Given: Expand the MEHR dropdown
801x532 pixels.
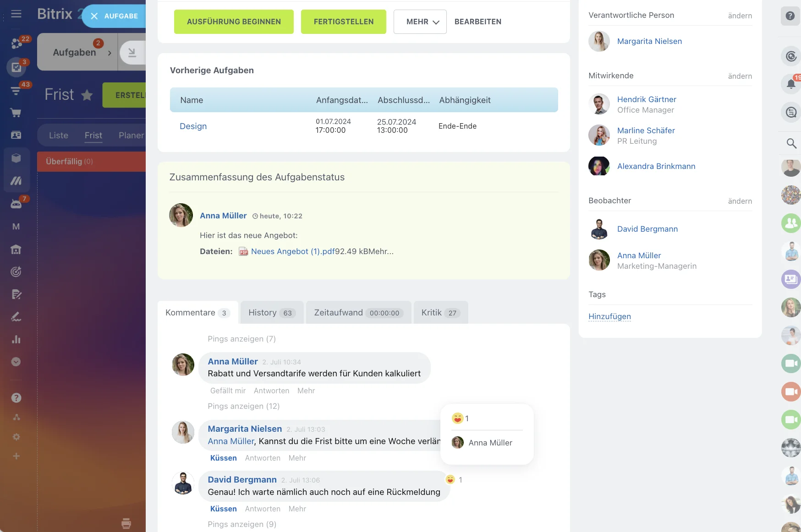Looking at the screenshot, I should click(420, 22).
